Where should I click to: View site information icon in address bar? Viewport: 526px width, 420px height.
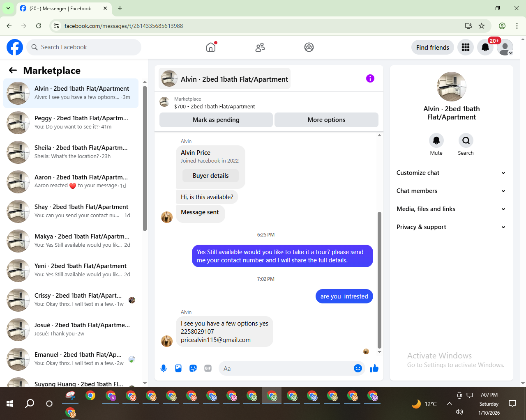point(57,26)
